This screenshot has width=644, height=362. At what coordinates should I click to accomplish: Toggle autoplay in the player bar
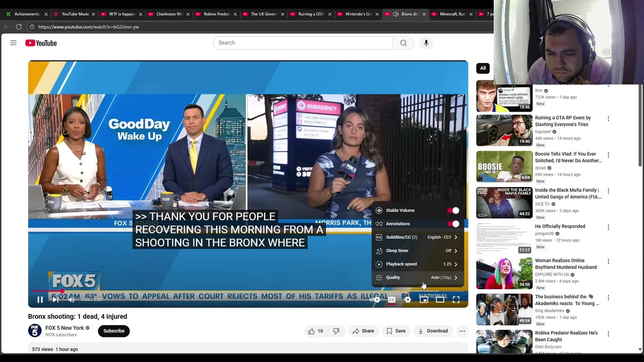pos(376,300)
